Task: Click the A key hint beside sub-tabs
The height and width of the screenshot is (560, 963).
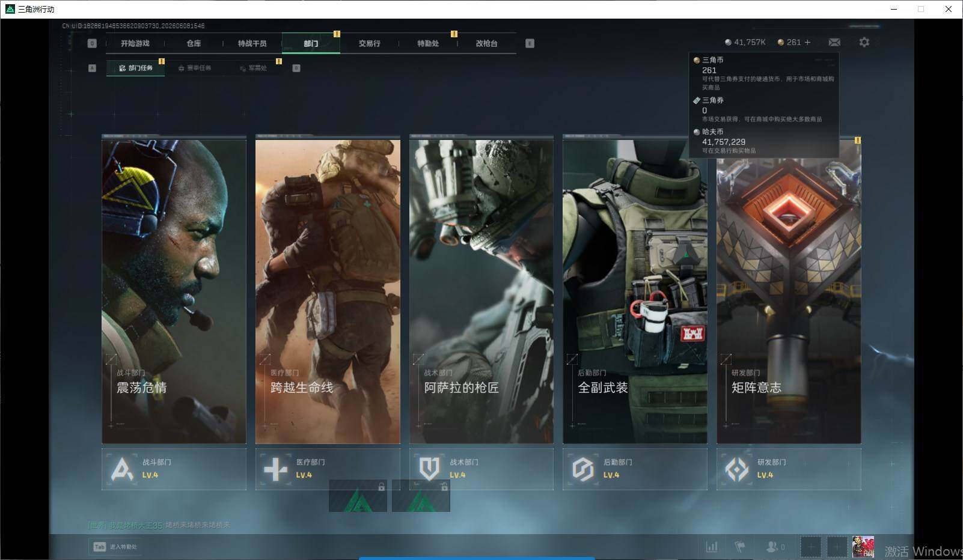Action: (92, 68)
